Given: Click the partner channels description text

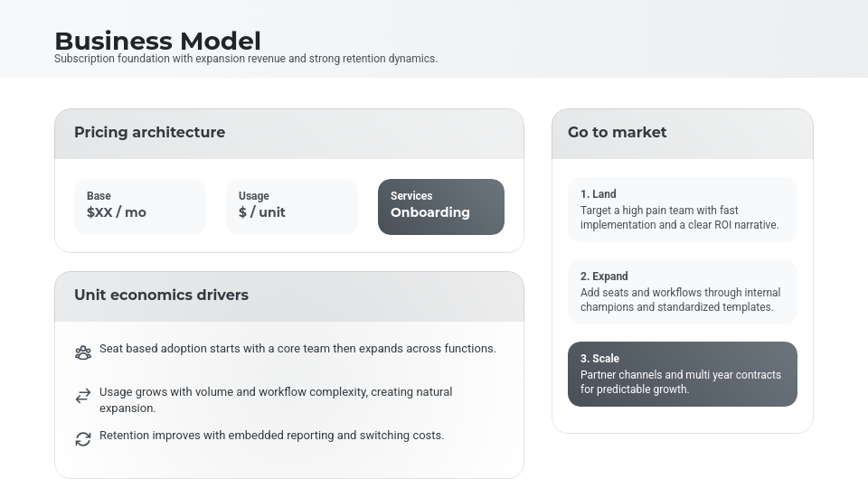Looking at the screenshot, I should point(681,382).
